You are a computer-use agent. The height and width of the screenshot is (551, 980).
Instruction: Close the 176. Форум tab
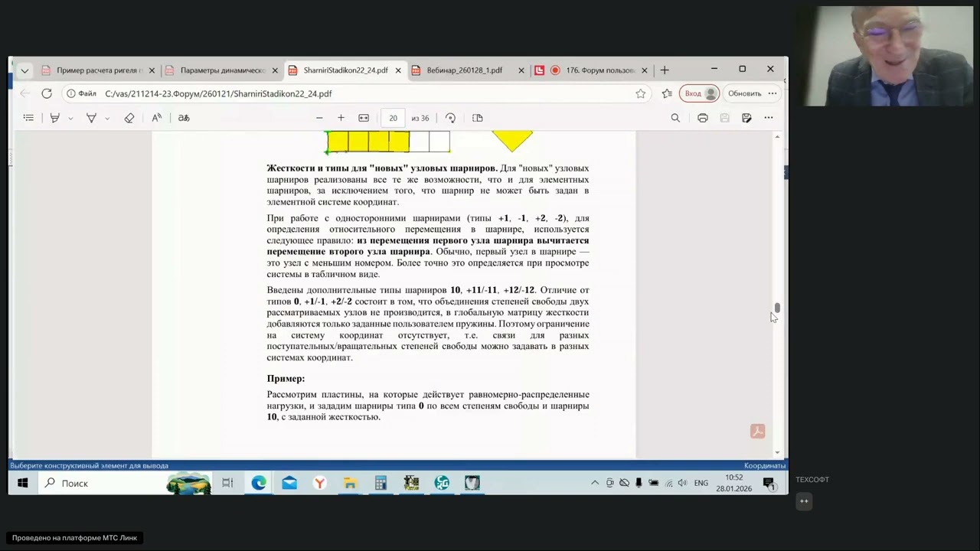coord(644,70)
